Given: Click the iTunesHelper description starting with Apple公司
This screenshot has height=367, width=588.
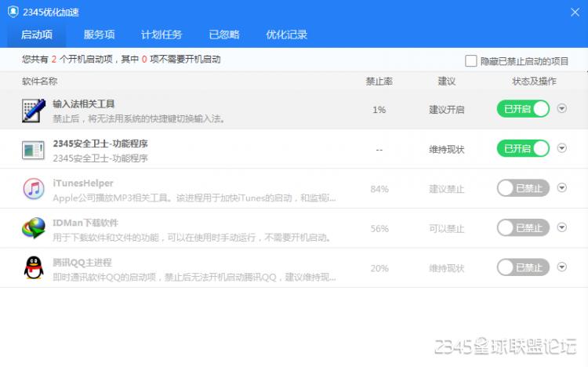Looking at the screenshot, I should [x=194, y=198].
